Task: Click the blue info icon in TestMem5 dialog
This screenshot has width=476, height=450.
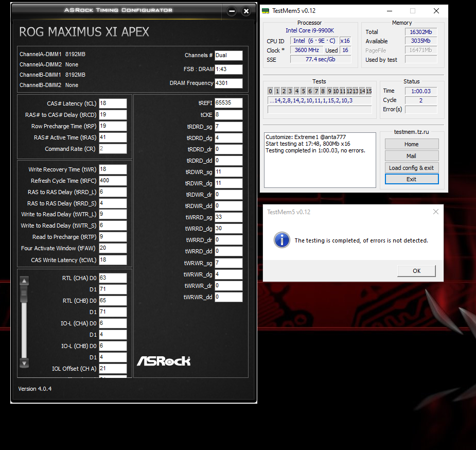Action: (x=281, y=240)
